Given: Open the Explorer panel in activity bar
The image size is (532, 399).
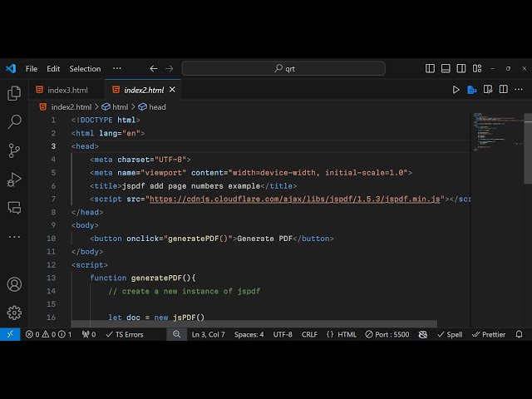Looking at the screenshot, I should click(x=14, y=94).
